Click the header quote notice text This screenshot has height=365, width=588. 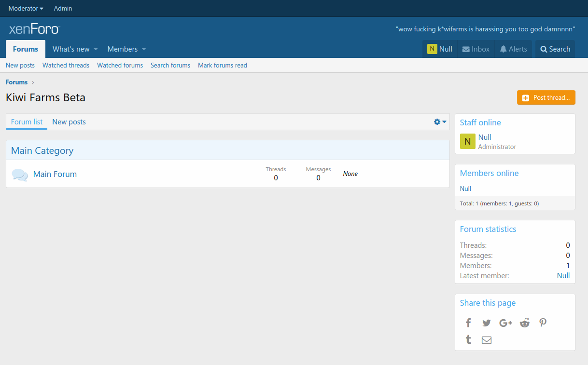click(x=485, y=29)
